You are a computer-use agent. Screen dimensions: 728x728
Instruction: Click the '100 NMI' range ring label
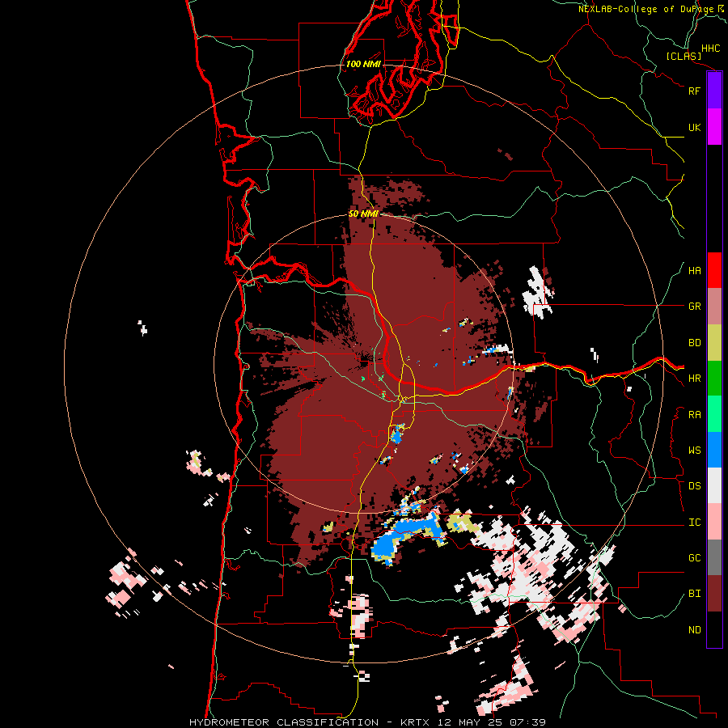click(363, 64)
